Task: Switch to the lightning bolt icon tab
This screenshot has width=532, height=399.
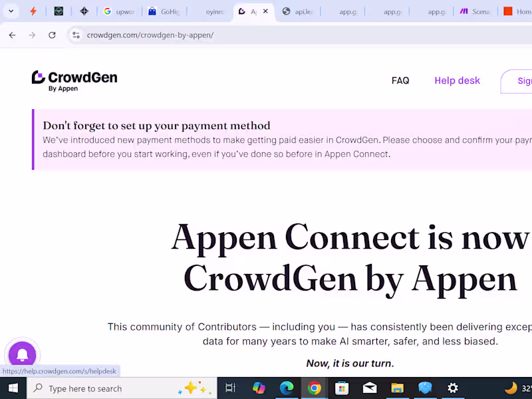Action: (33, 11)
